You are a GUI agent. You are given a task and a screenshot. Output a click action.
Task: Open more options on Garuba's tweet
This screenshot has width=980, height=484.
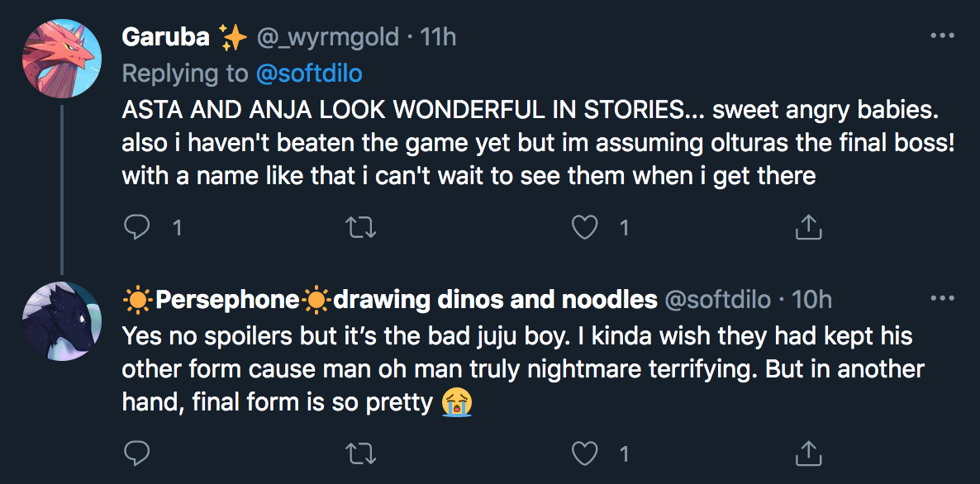(943, 36)
